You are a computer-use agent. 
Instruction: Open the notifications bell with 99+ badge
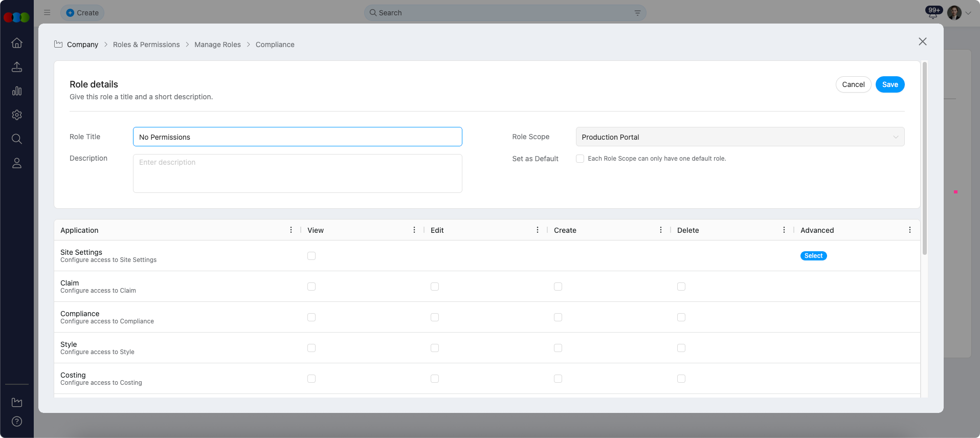point(932,13)
